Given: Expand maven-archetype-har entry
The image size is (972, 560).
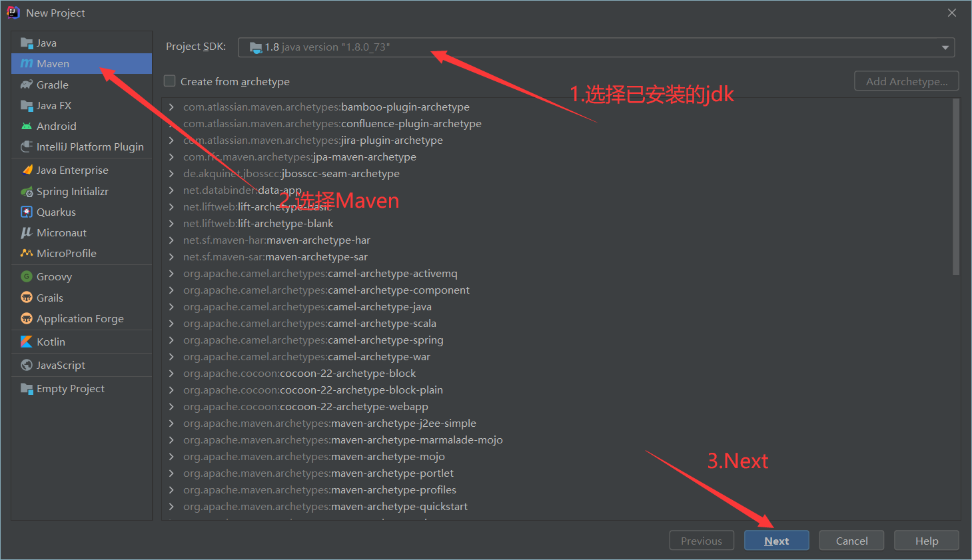Looking at the screenshot, I should pyautogui.click(x=171, y=240).
